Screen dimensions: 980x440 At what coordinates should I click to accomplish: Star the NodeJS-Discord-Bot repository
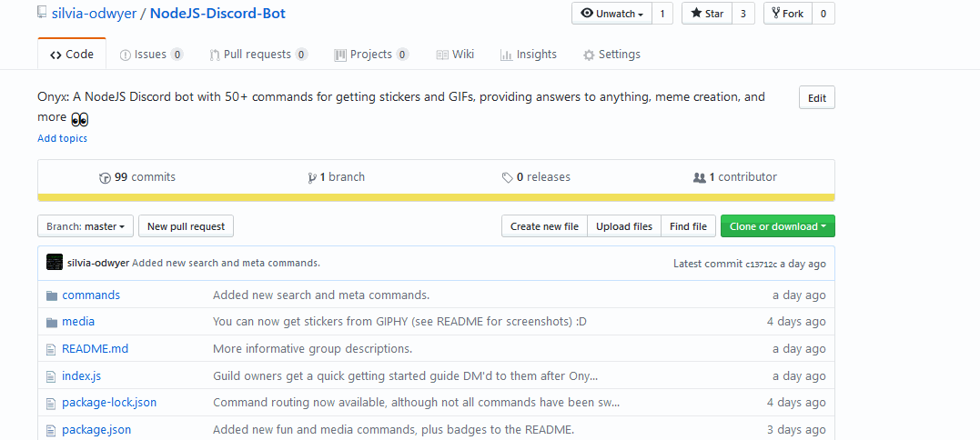[707, 14]
